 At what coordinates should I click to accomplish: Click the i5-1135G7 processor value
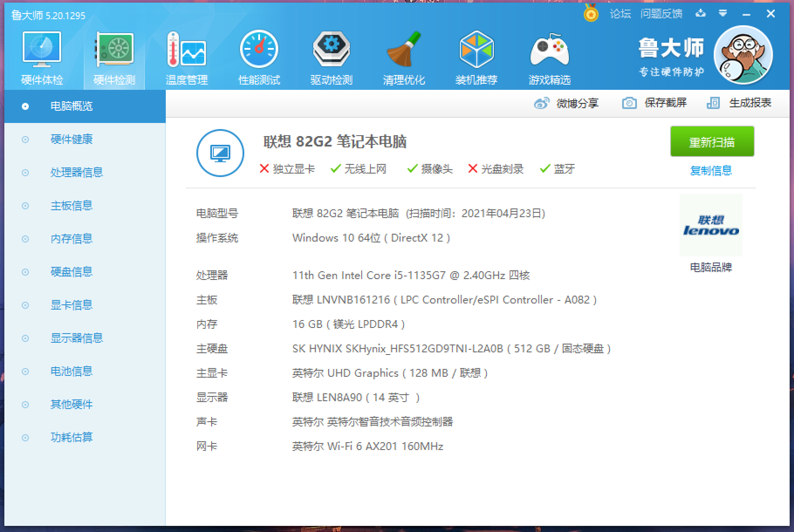(411, 276)
